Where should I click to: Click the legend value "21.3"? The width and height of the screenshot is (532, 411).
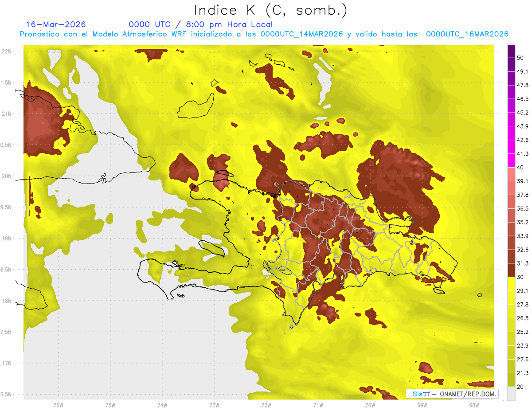point(523,373)
